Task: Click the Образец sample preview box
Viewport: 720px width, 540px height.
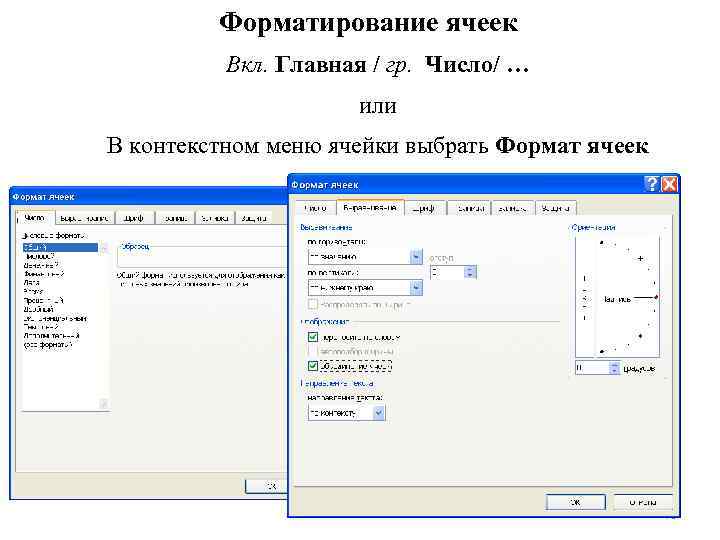Action: tap(202, 257)
